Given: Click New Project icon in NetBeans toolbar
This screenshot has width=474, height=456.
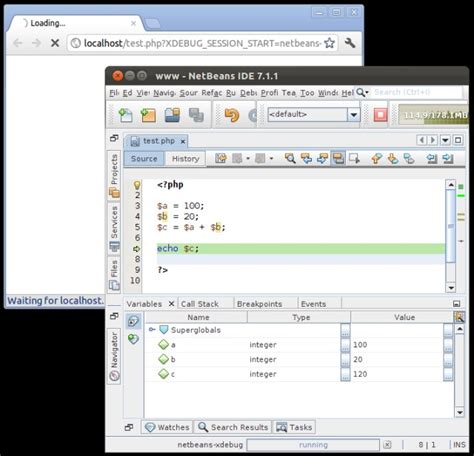Looking at the screenshot, I should tap(148, 115).
